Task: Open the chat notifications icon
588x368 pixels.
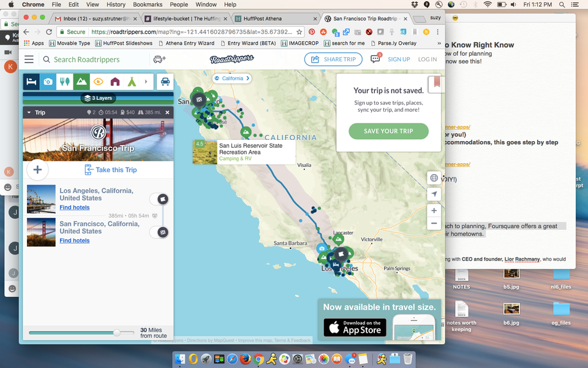Action: [375, 59]
